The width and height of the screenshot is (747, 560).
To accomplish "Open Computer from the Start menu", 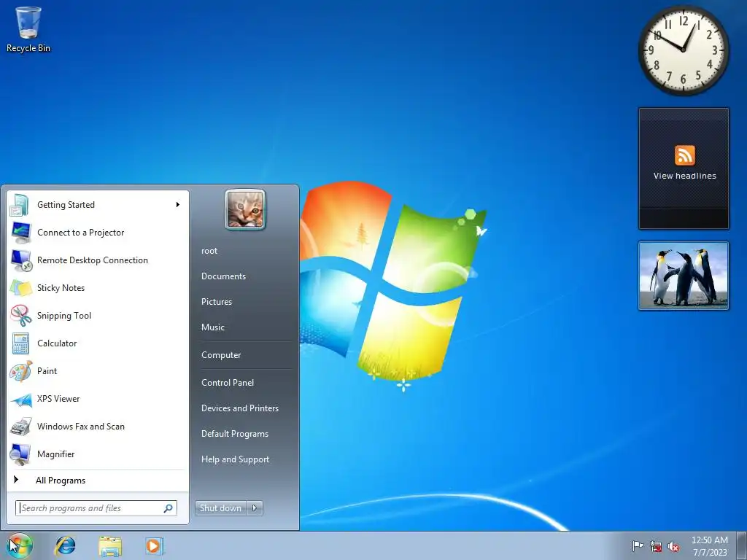I will point(221,355).
